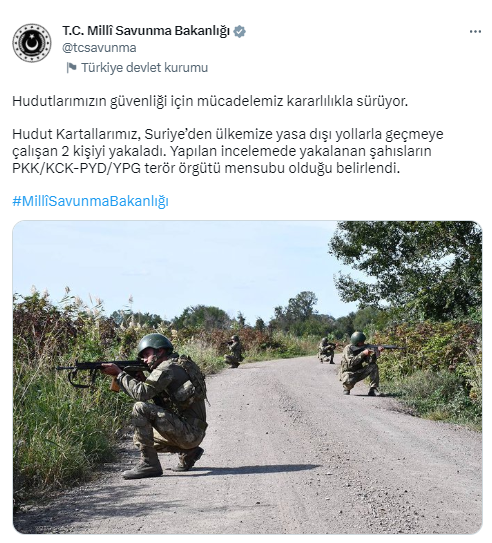This screenshot has width=492, height=543.
Task: Click the foreground soldier's green helmet
Action: (x=155, y=344)
